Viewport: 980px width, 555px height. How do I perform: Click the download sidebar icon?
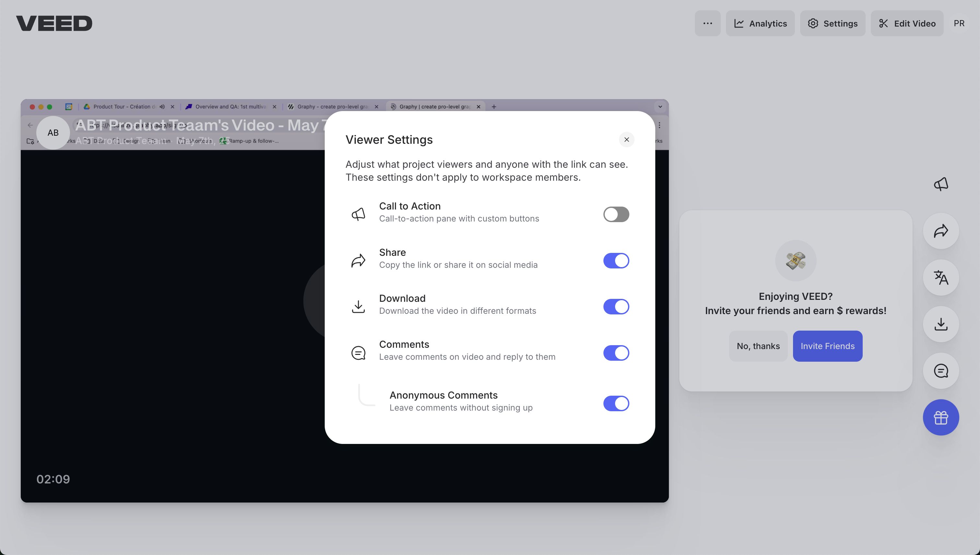pyautogui.click(x=941, y=324)
